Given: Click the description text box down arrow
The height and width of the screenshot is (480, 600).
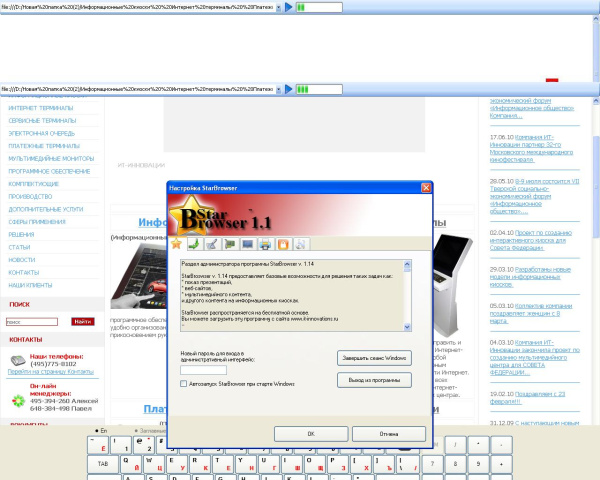Looking at the screenshot, I should 407,327.
